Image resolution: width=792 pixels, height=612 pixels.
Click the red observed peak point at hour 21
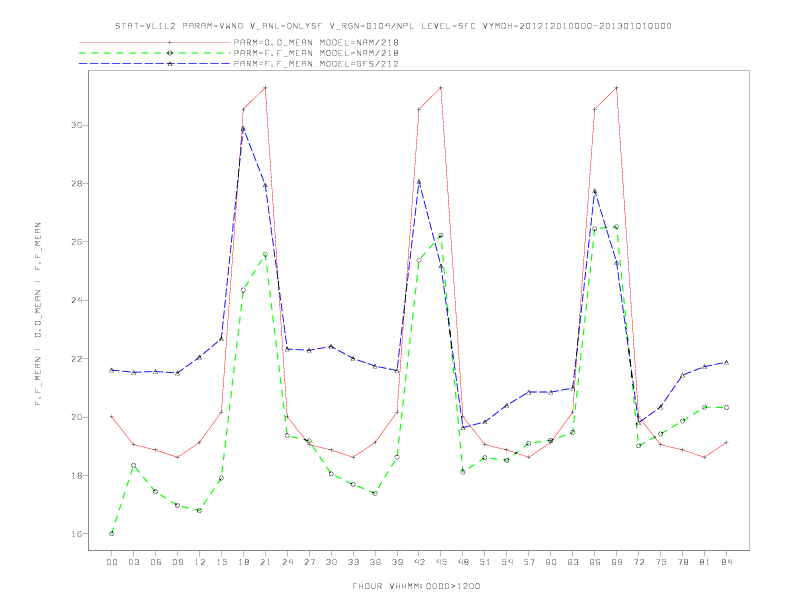[x=265, y=88]
